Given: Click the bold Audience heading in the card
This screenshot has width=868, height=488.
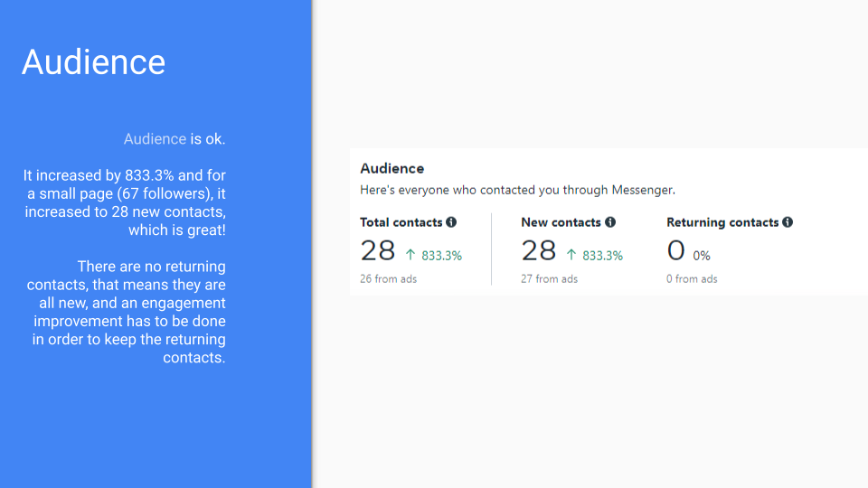Looking at the screenshot, I should (x=392, y=168).
